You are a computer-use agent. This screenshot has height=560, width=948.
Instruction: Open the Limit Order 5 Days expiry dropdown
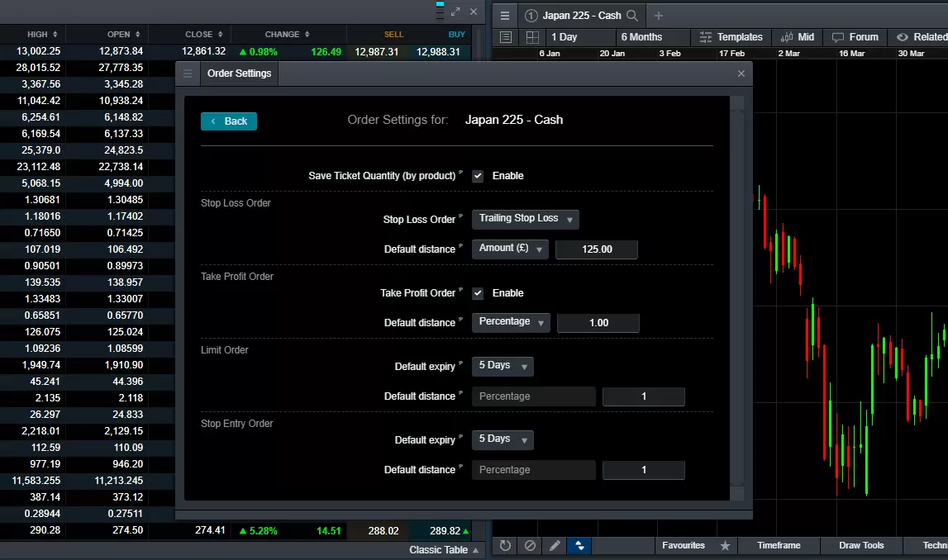tap(502, 366)
